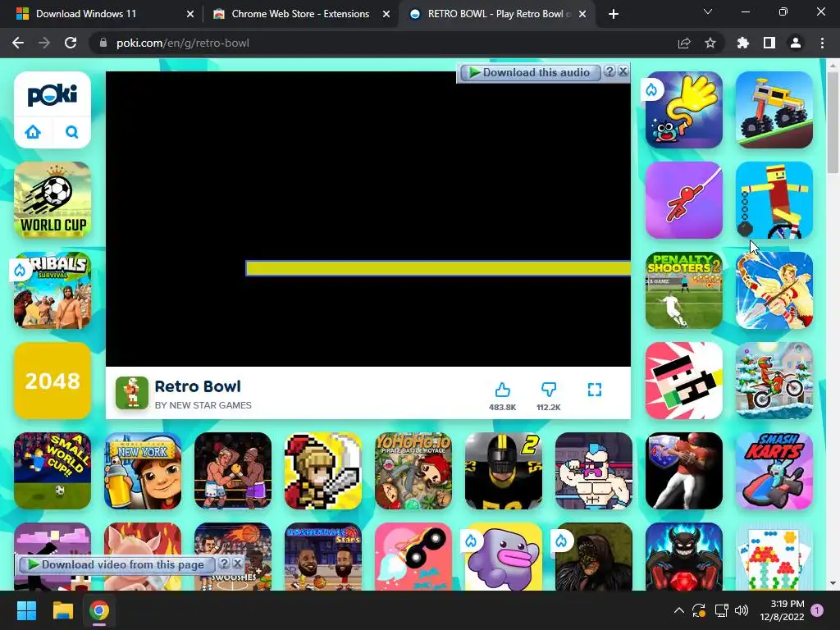This screenshot has height=630, width=840.
Task: Dislike Retro Bowl with the thumbs down
Action: pyautogui.click(x=549, y=390)
